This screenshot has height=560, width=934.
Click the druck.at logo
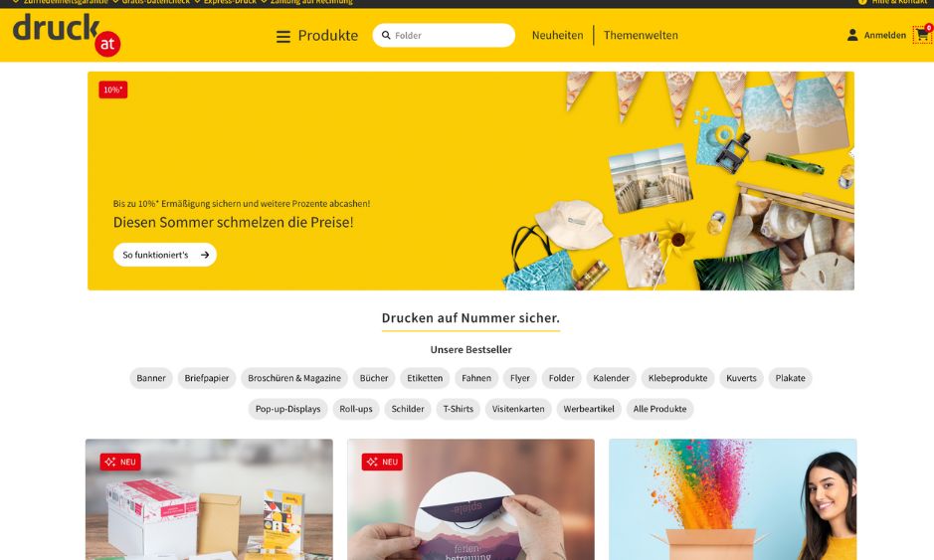[x=67, y=35]
